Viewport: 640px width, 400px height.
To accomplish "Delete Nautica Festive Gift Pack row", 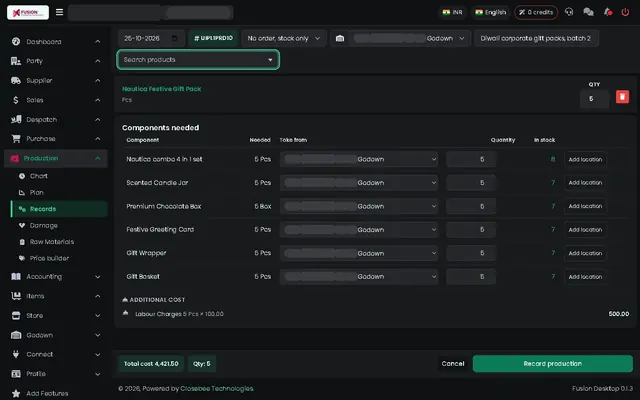I will (x=622, y=97).
